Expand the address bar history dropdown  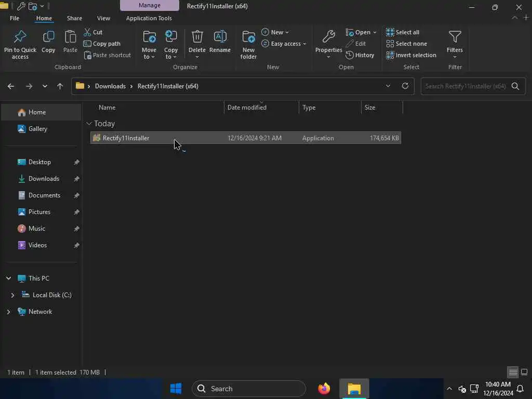click(x=388, y=86)
